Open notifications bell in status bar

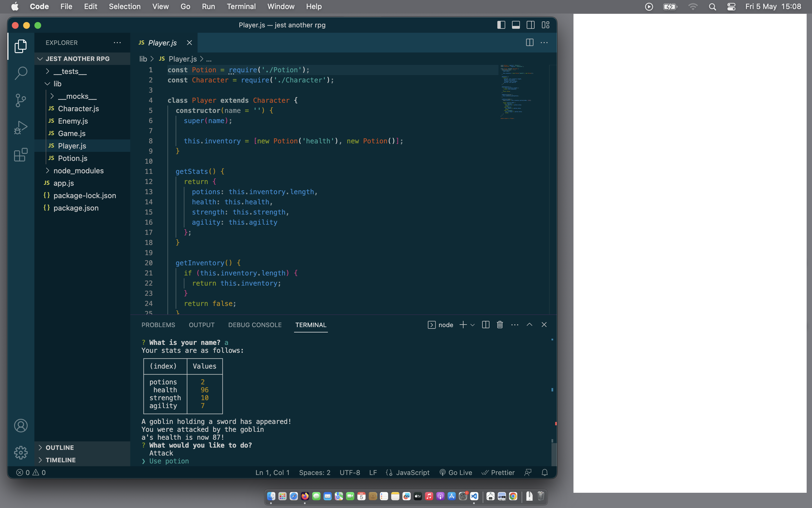(x=545, y=472)
